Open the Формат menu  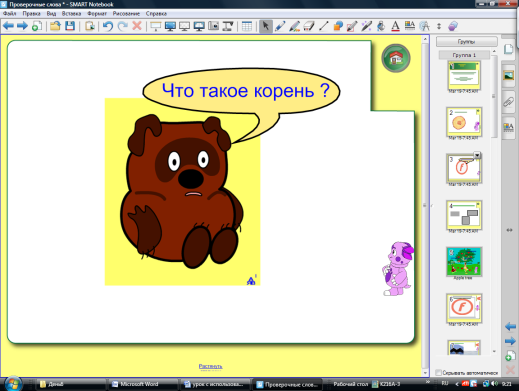(97, 14)
